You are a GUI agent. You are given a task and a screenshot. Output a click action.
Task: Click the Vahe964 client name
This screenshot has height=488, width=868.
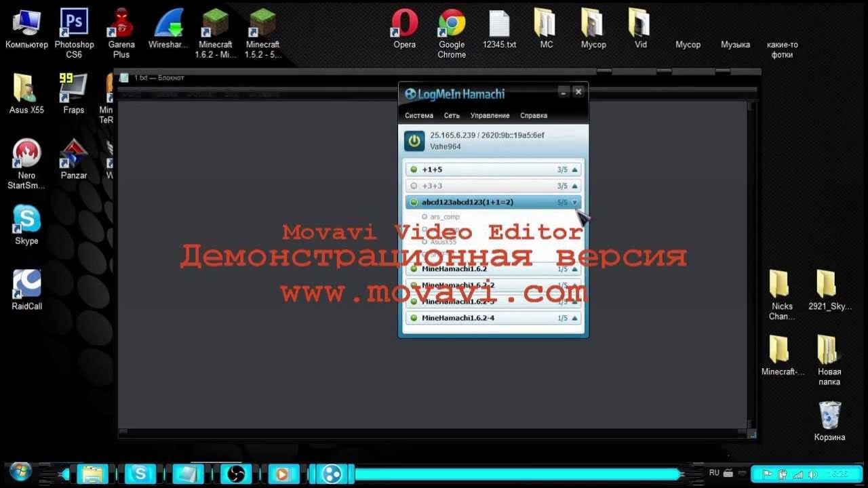[x=446, y=146]
